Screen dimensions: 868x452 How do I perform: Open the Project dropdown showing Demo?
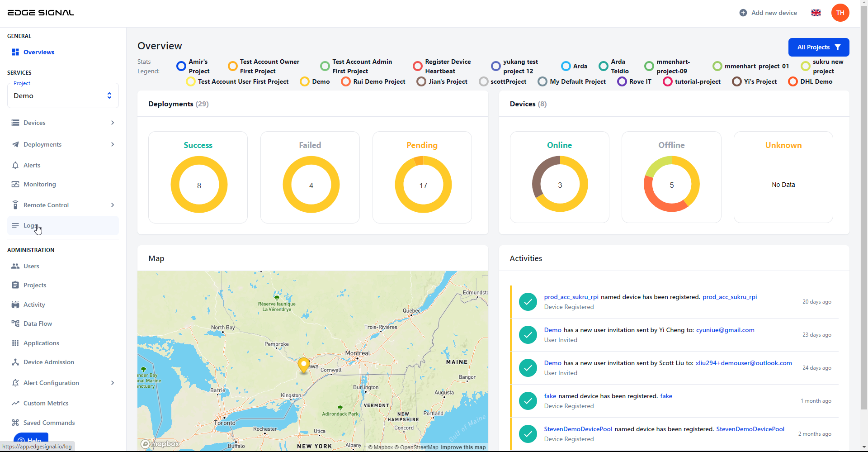[63, 95]
